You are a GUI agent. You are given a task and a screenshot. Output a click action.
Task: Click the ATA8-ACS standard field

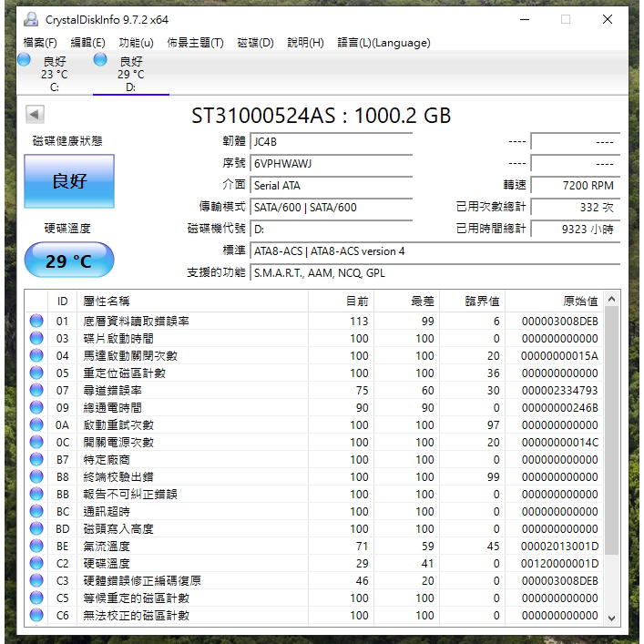[434, 250]
